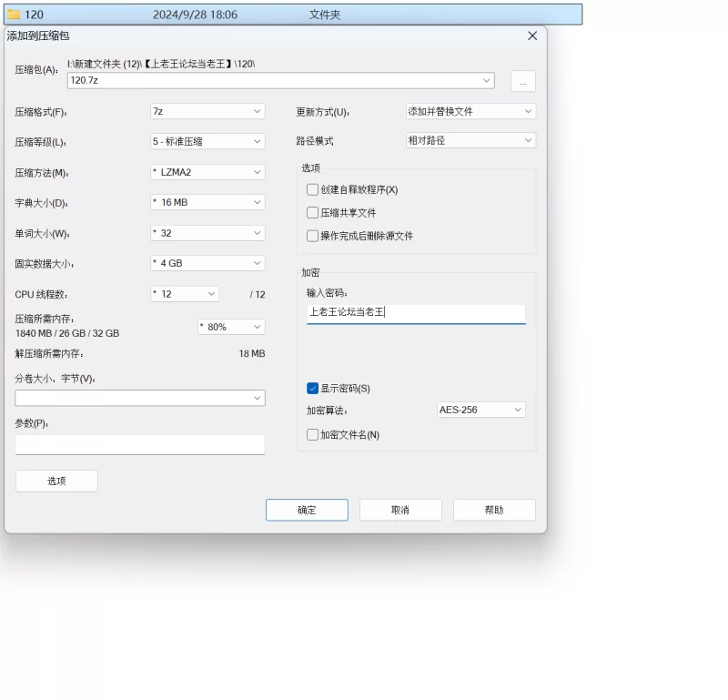The image size is (728, 700).
Task: Enable 创建自释放程序(X) checkbox
Action: 312,189
